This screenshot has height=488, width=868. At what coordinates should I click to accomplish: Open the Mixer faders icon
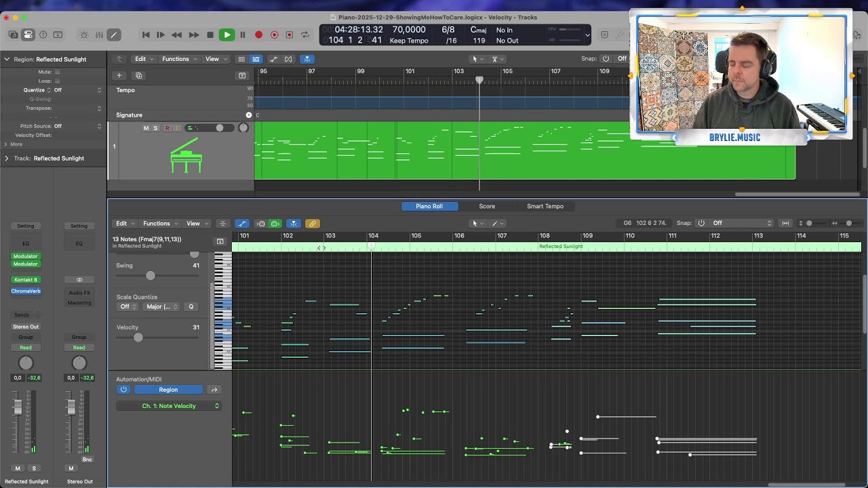coord(99,35)
